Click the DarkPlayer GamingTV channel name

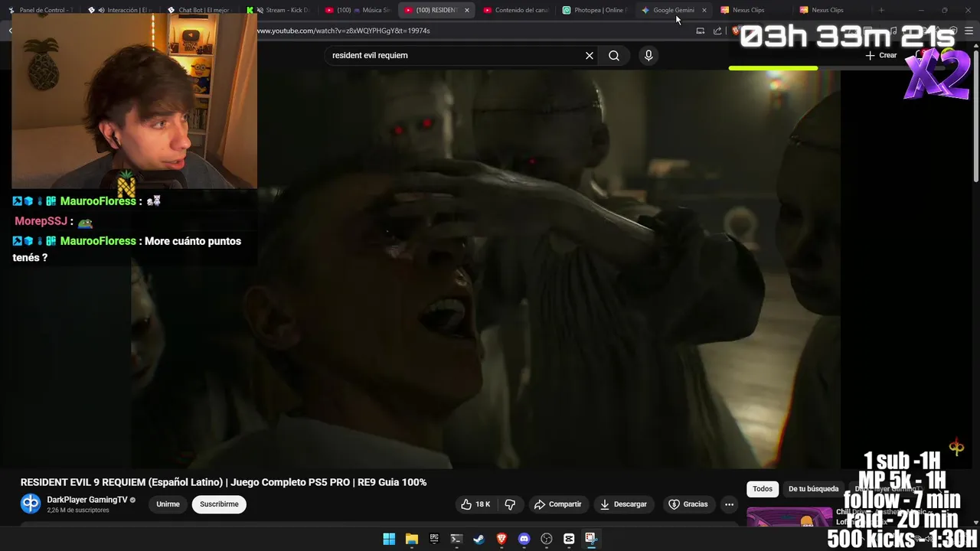tap(87, 500)
